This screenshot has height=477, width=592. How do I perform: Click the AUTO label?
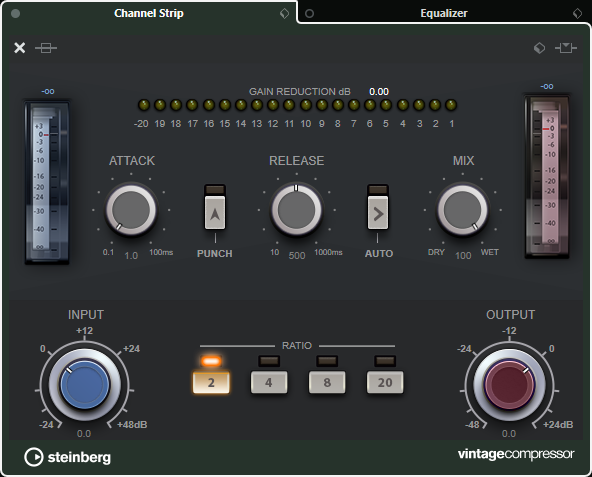click(x=379, y=253)
